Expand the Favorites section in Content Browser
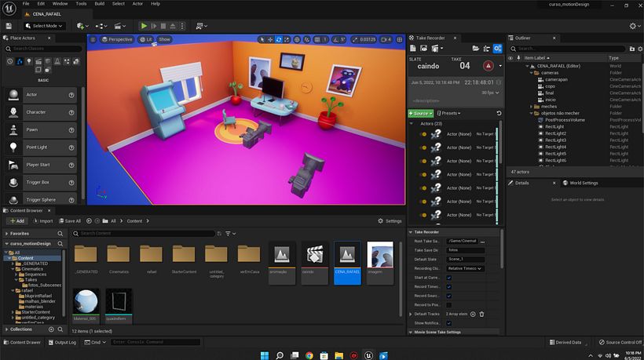This screenshot has height=360, width=644. tap(6, 233)
